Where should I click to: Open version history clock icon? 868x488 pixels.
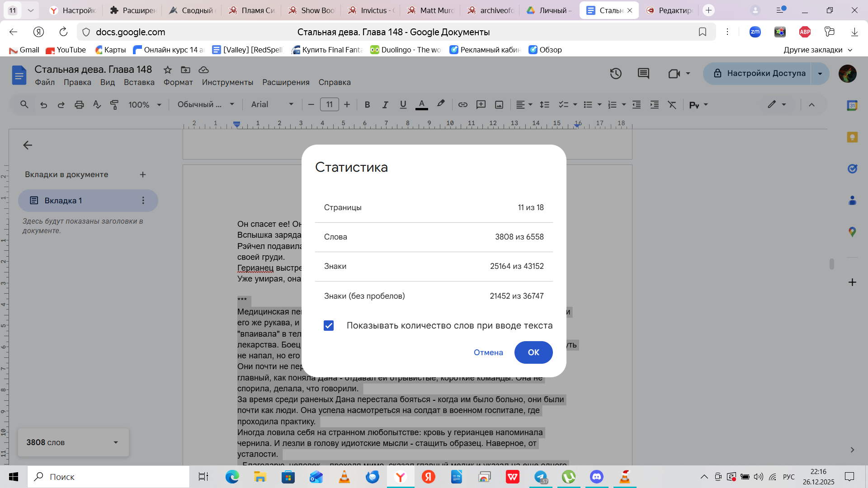tap(616, 74)
